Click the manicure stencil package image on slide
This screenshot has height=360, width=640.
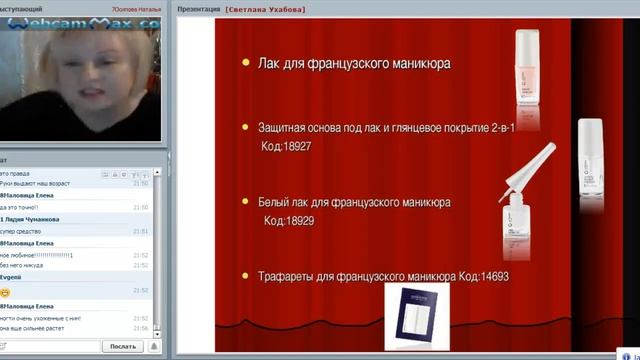pyautogui.click(x=417, y=316)
